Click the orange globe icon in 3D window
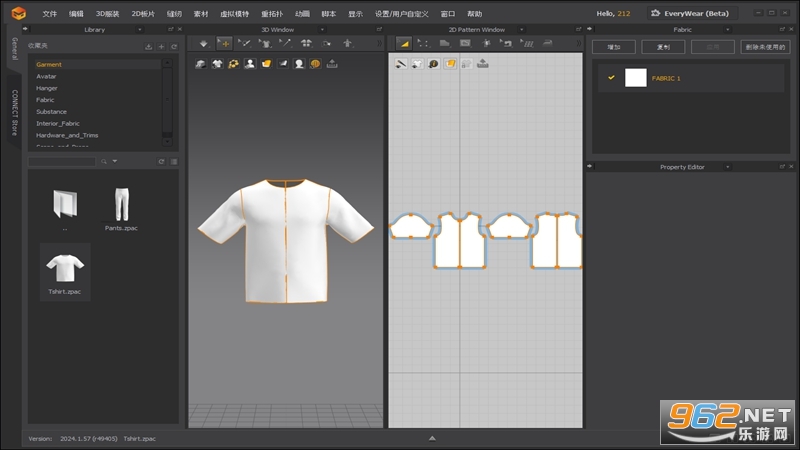Image resolution: width=800 pixels, height=450 pixels. 315,64
